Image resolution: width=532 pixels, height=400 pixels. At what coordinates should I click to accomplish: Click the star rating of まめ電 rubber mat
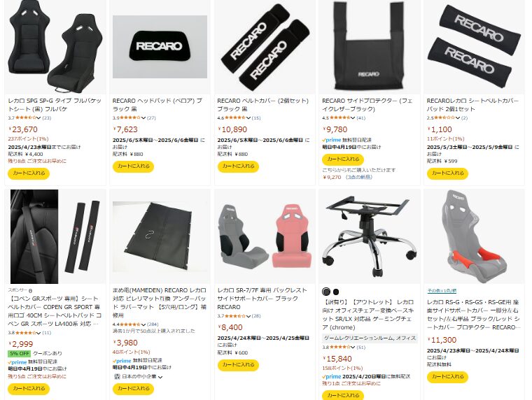(x=130, y=324)
